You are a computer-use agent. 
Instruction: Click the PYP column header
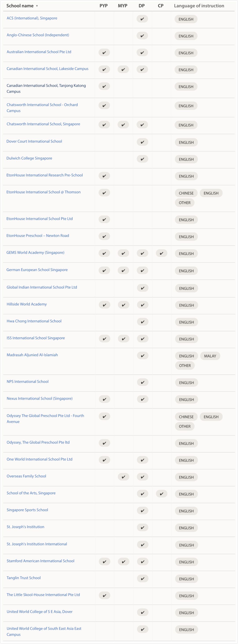click(x=104, y=6)
